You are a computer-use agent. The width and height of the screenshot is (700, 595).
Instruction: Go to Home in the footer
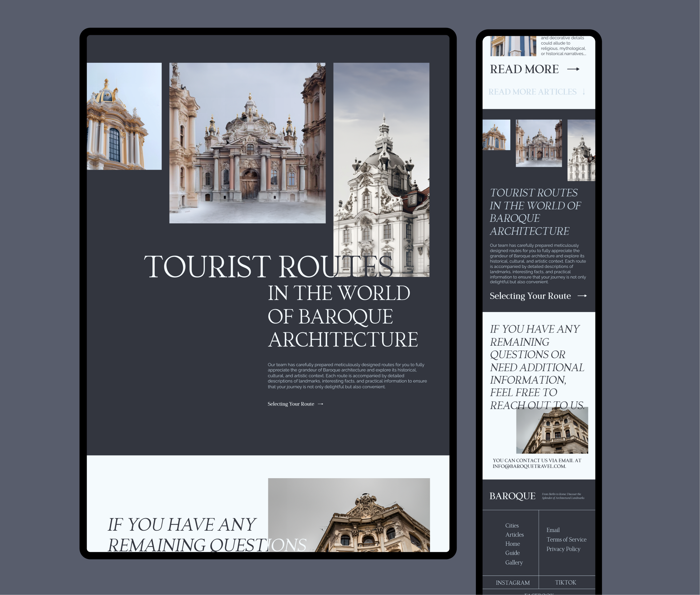(512, 544)
